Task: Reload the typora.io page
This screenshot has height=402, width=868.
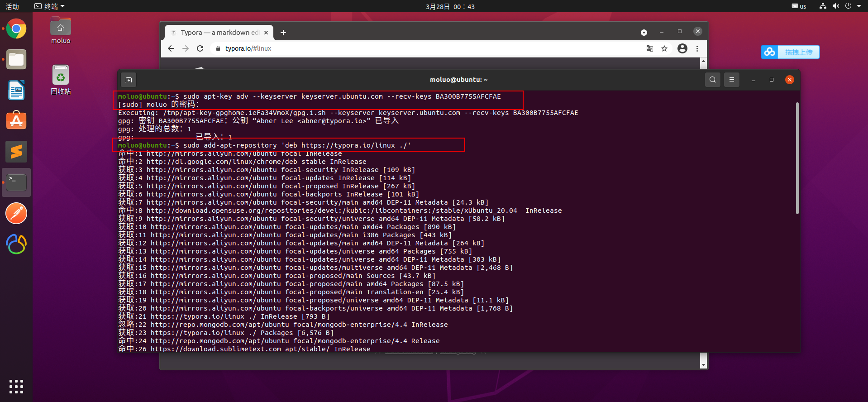Action: pyautogui.click(x=200, y=48)
